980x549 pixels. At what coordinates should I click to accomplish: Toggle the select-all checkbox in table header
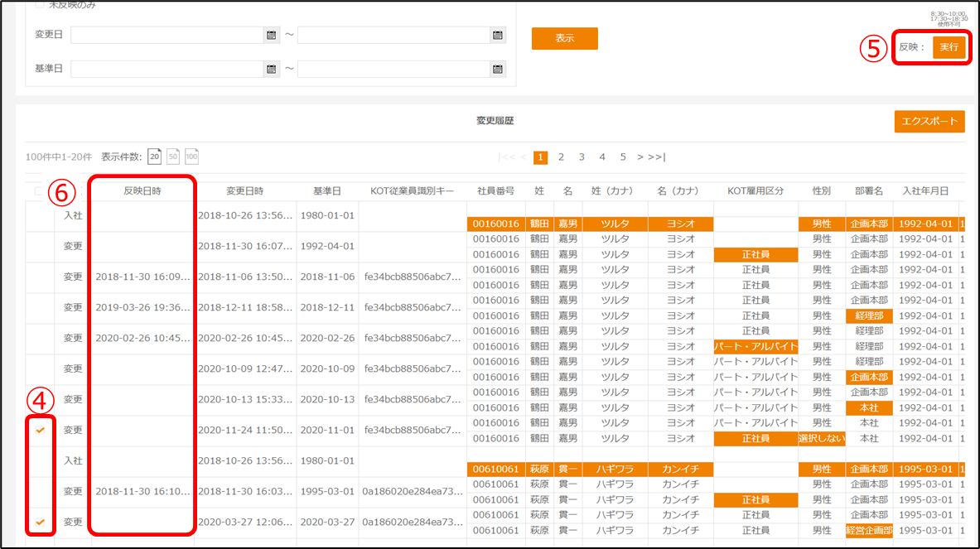[39, 191]
